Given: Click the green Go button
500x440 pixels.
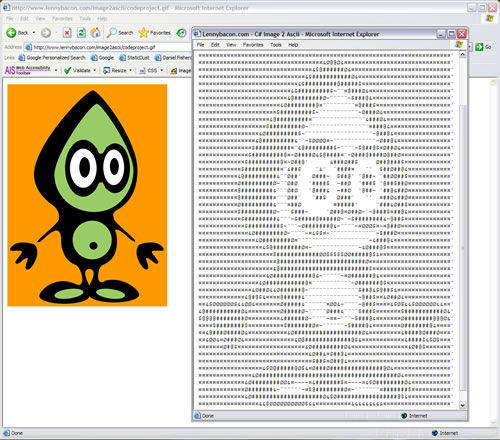Looking at the screenshot, I should pyautogui.click(x=483, y=47).
